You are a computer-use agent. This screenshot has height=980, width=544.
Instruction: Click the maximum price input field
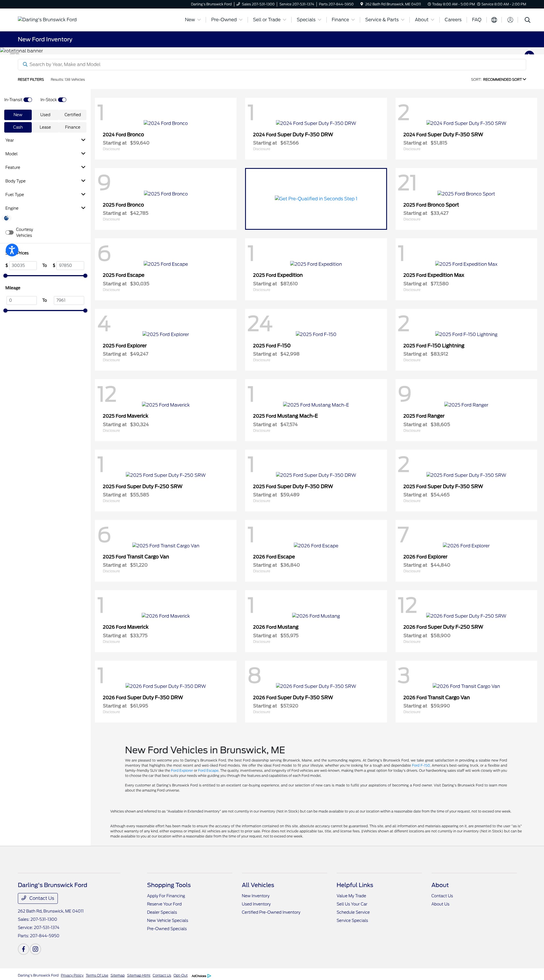[70, 265]
